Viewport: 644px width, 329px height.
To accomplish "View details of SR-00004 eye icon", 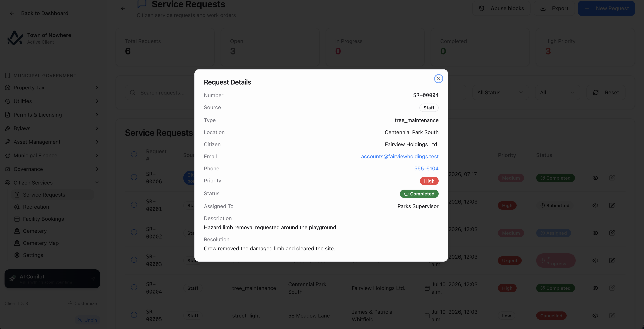I will (595, 288).
